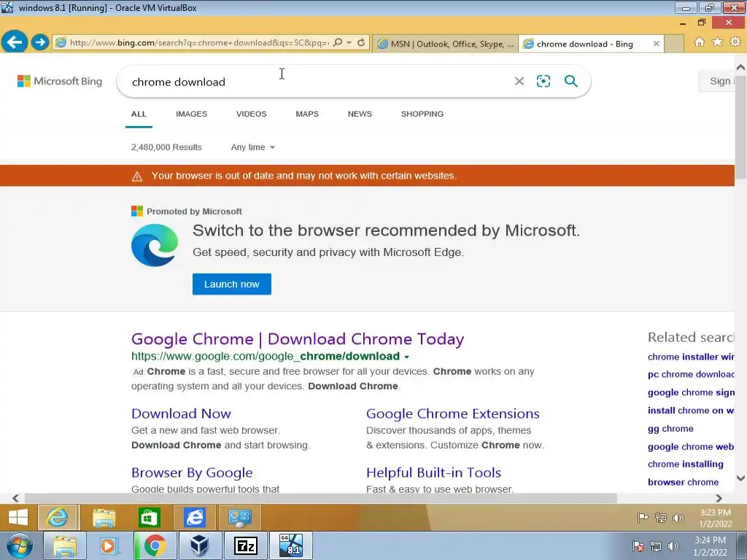Open related search chrome installing
Screen dimensions: 747x560
686,464
